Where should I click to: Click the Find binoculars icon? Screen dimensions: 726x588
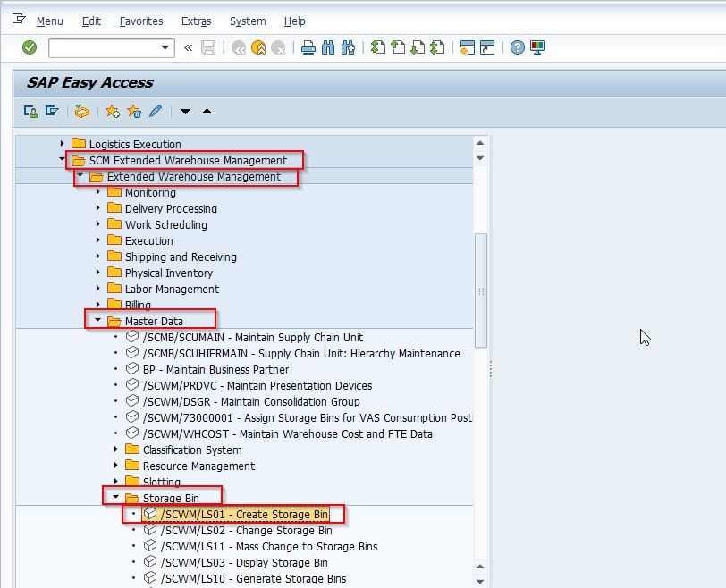tap(328, 47)
